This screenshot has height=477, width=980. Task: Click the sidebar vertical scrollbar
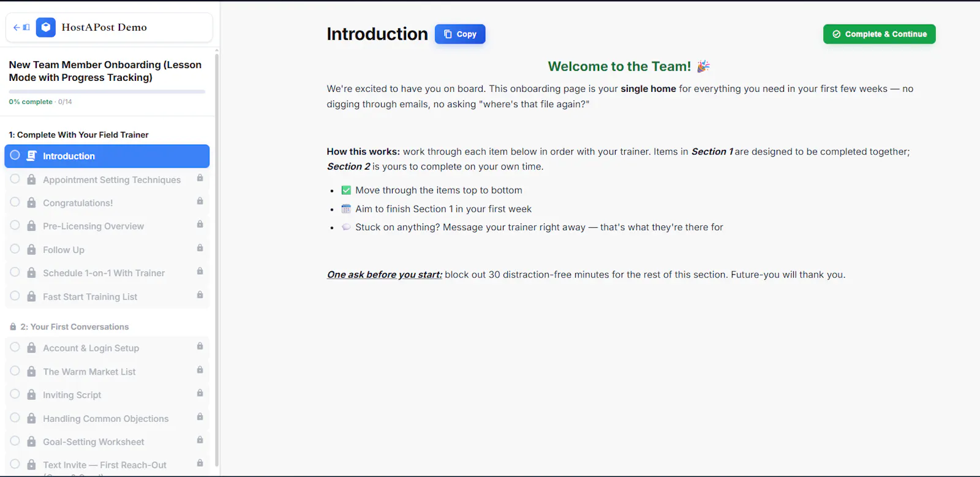(x=217, y=260)
